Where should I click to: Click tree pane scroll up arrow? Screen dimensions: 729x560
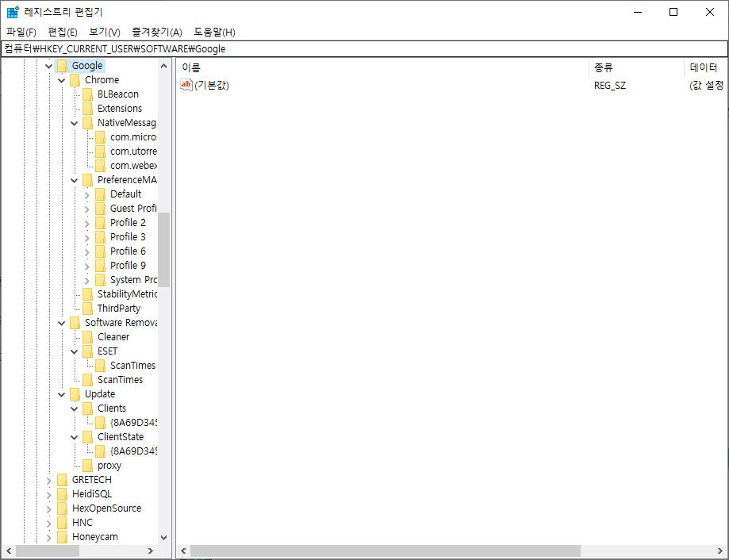click(x=163, y=66)
